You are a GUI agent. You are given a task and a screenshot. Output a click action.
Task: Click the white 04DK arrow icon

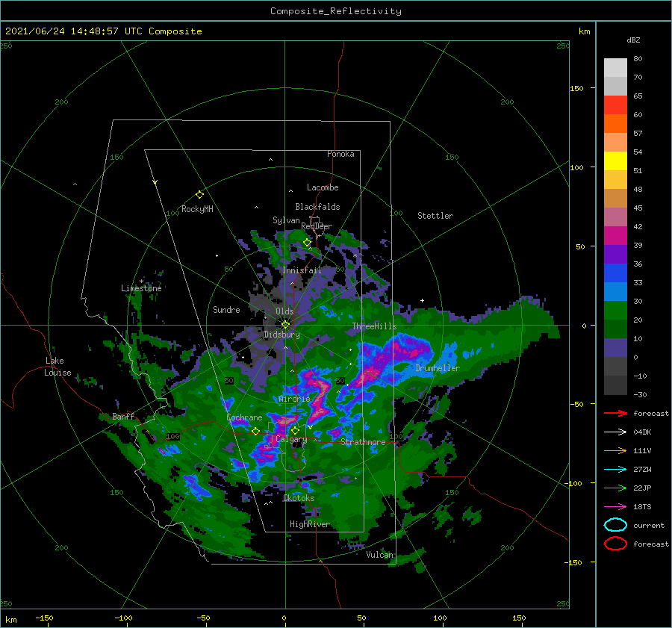(x=615, y=432)
